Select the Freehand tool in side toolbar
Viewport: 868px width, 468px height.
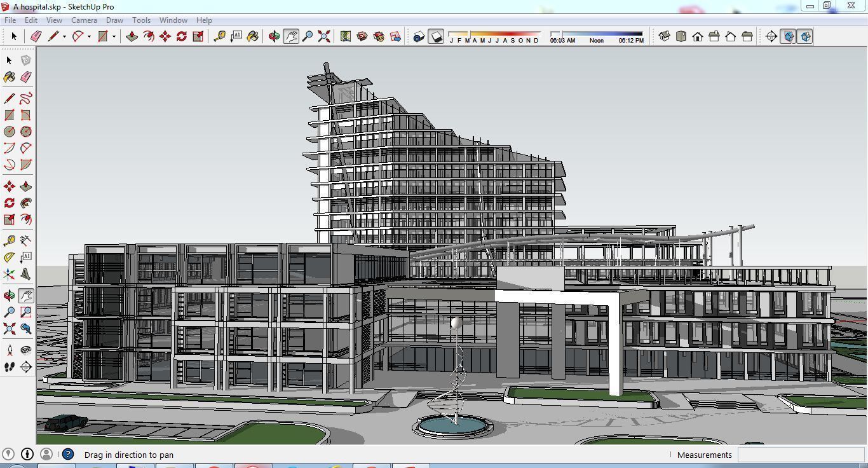coord(26,99)
